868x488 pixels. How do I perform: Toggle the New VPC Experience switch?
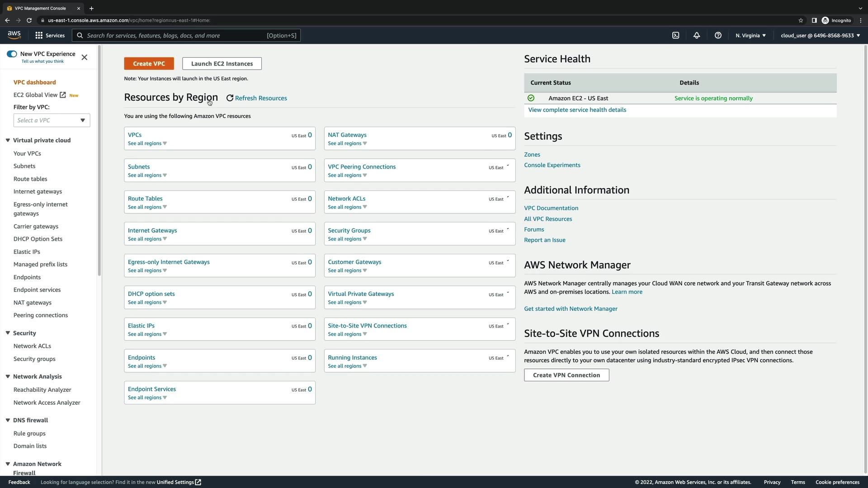click(12, 54)
